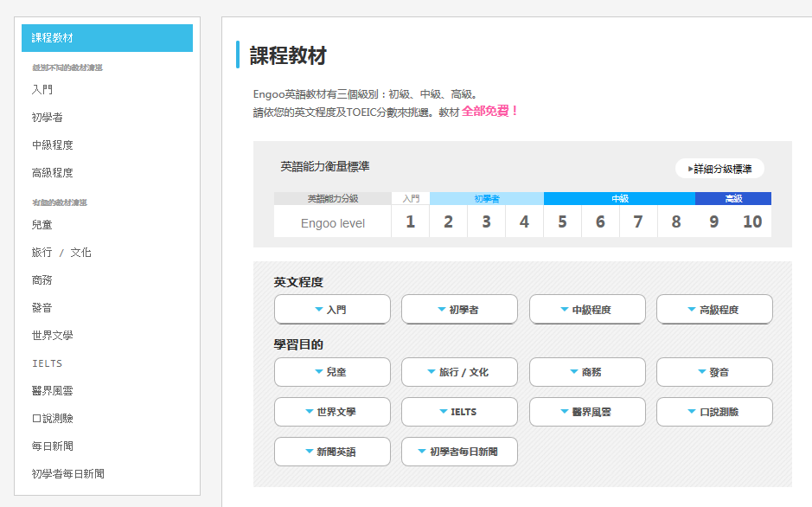The width and height of the screenshot is (812, 507).
Task: Click the 新聞英語 button
Action: click(x=332, y=452)
